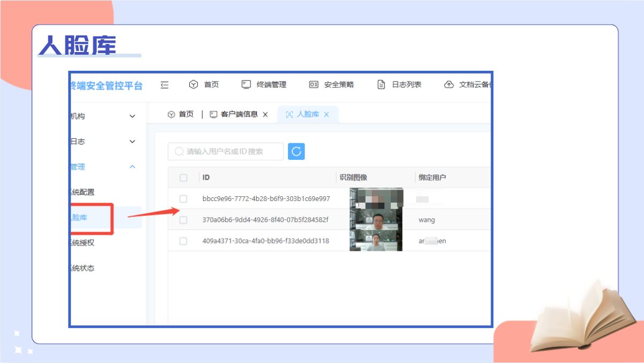Click the 终端安全管控平台 platform title

coord(107,85)
